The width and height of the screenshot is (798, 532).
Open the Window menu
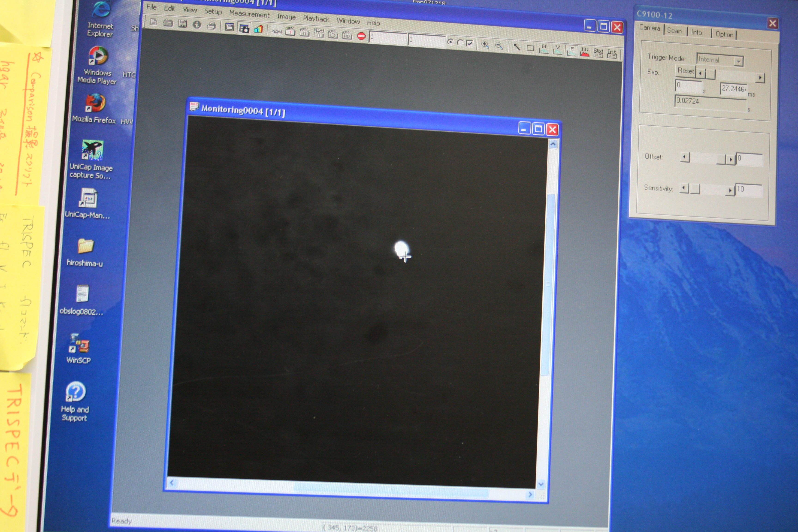[348, 21]
